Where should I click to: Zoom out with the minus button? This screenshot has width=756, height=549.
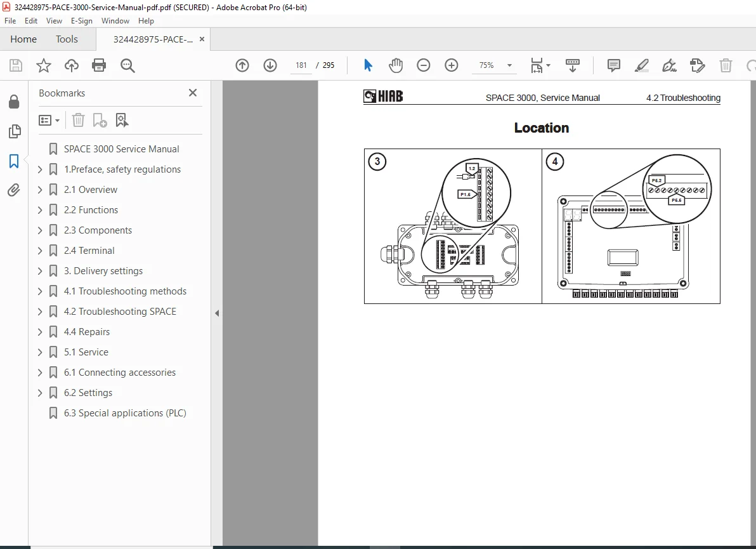point(423,65)
